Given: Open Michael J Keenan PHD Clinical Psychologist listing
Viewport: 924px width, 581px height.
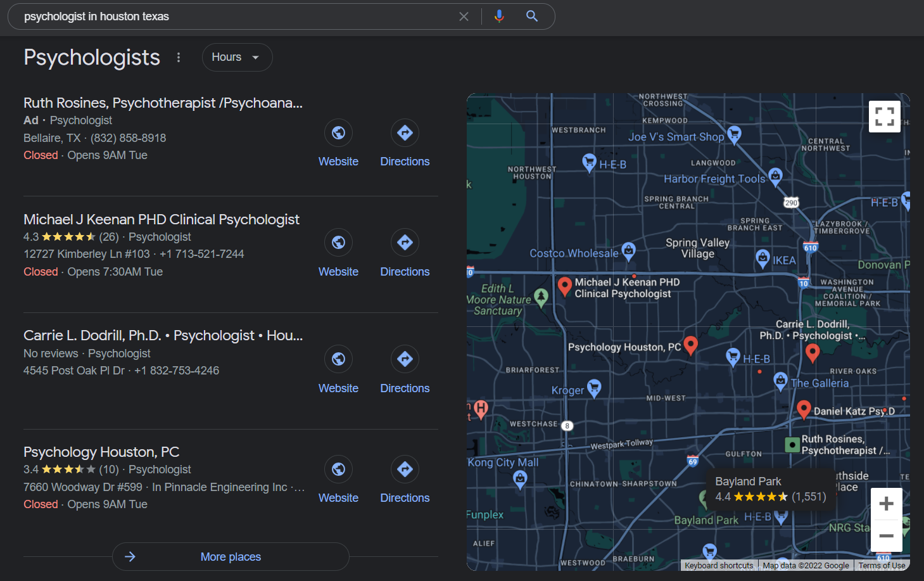Looking at the screenshot, I should (161, 219).
